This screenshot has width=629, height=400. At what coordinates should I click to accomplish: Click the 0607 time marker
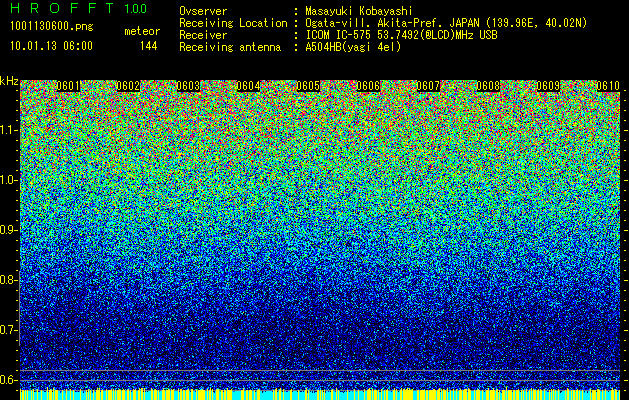(428, 86)
